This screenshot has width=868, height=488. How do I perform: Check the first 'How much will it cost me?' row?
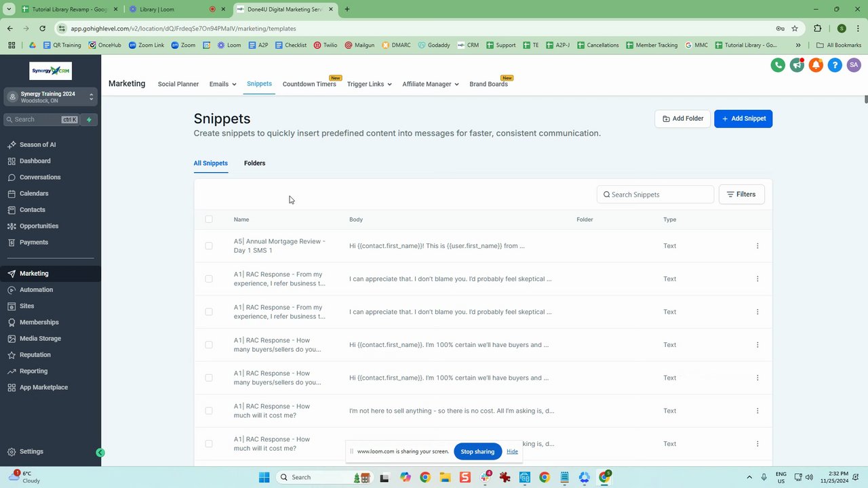click(209, 411)
